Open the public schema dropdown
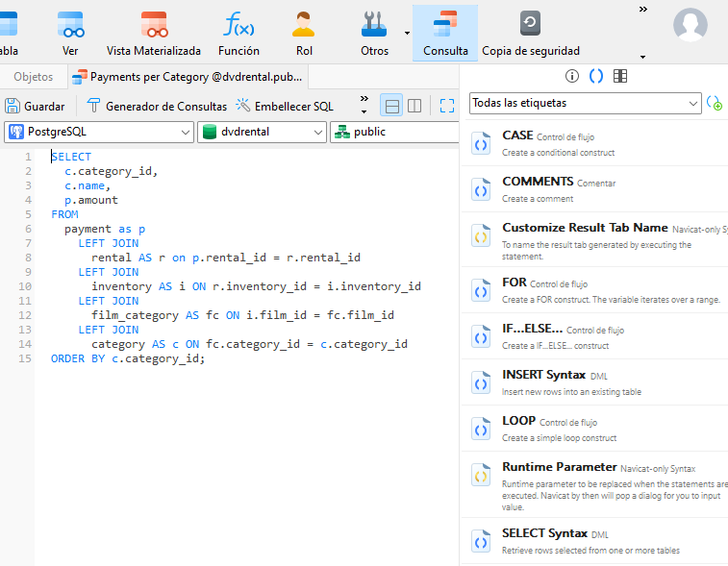This screenshot has height=566, width=728. coord(394,132)
